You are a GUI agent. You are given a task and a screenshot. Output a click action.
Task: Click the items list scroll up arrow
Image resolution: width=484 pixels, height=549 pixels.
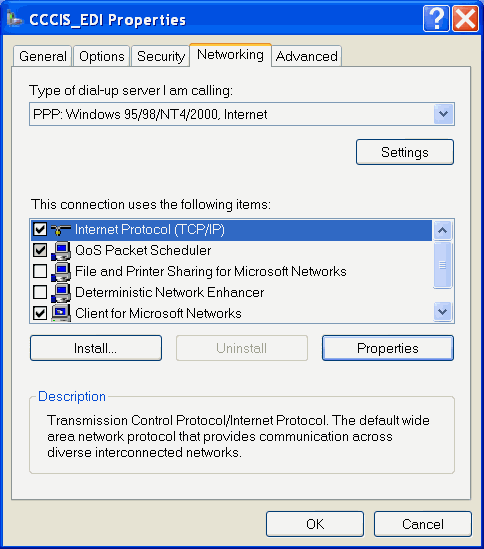point(443,230)
